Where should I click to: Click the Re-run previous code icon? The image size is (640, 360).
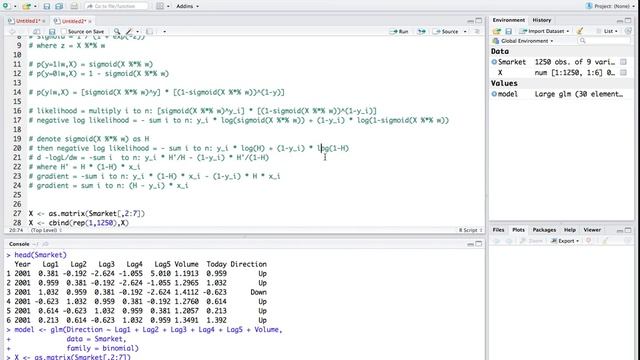[421, 31]
